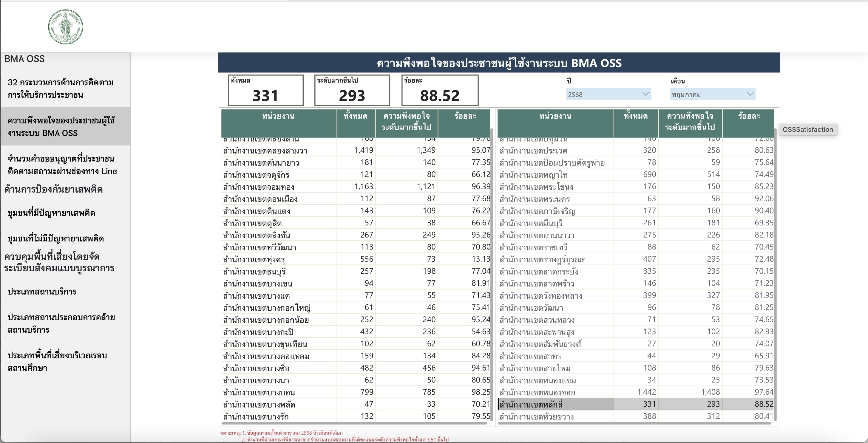Select row สำนักงานเขตบางพลัด
Viewport: 868px width, 443px height.
[x=356, y=404]
